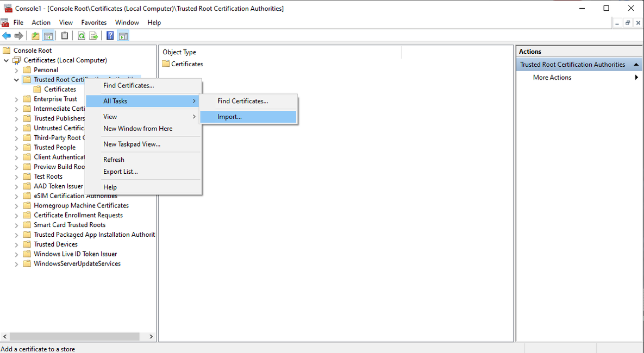Open the View submenu in context menu
This screenshot has height=353, width=644.
(x=110, y=117)
